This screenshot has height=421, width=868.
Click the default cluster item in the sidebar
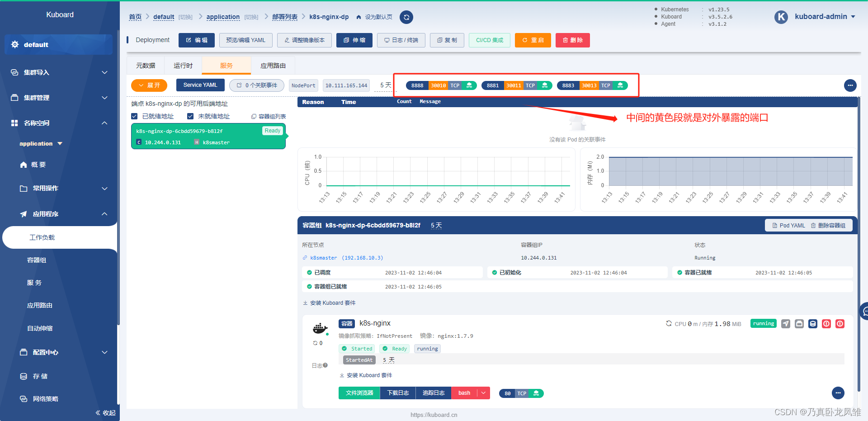coord(59,44)
